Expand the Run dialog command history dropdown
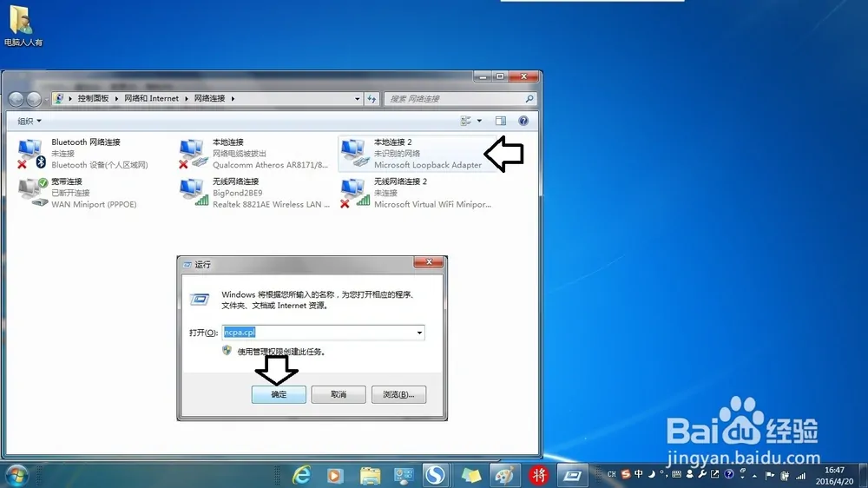Image resolution: width=868 pixels, height=488 pixels. [x=419, y=333]
